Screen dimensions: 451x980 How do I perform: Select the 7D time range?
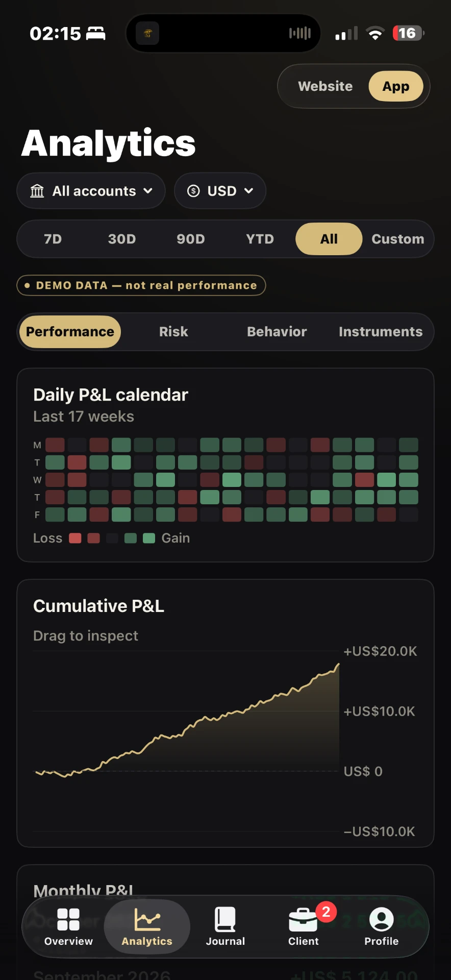[53, 239]
